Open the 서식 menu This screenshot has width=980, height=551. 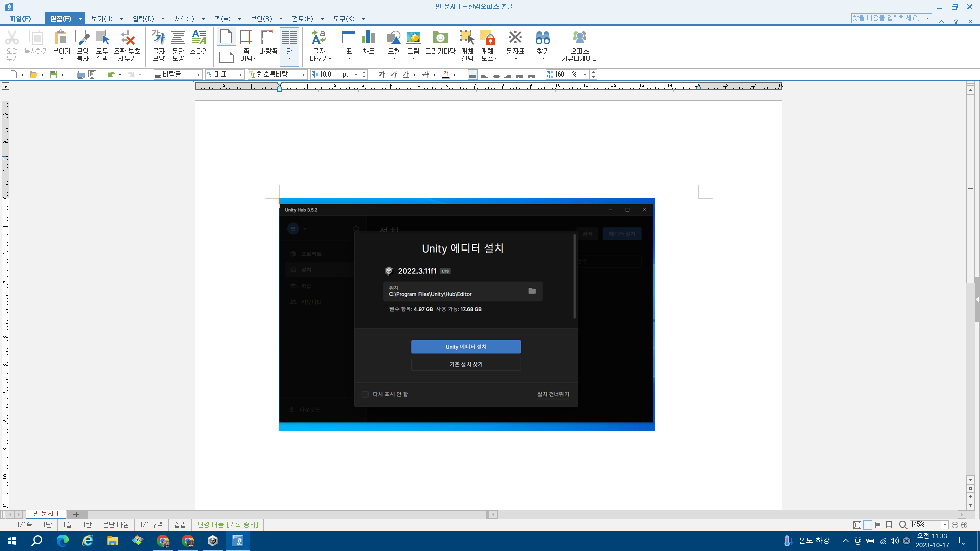tap(184, 19)
